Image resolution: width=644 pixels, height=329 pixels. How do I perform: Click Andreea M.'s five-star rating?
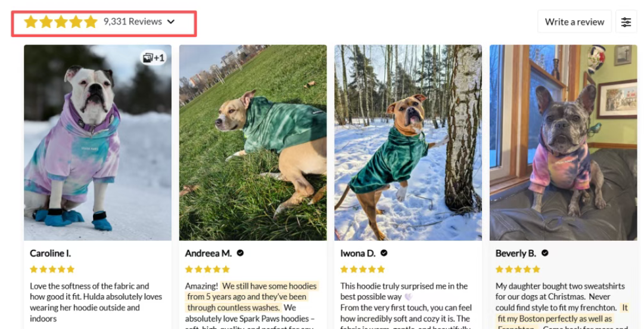pyautogui.click(x=207, y=269)
